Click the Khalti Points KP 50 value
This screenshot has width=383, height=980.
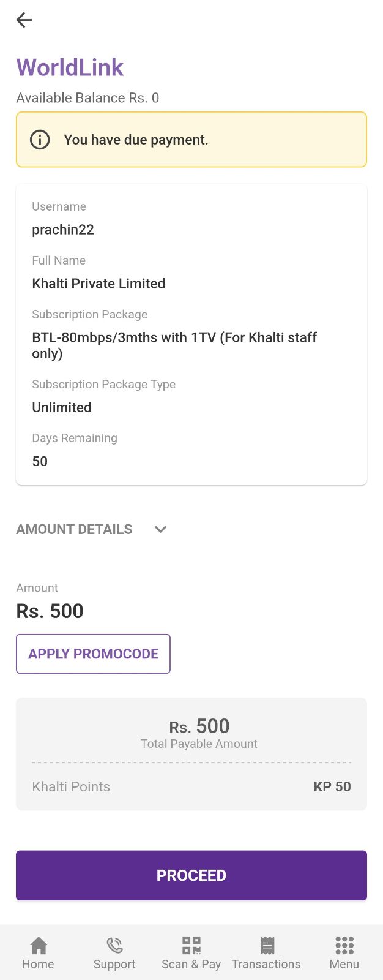pos(332,786)
